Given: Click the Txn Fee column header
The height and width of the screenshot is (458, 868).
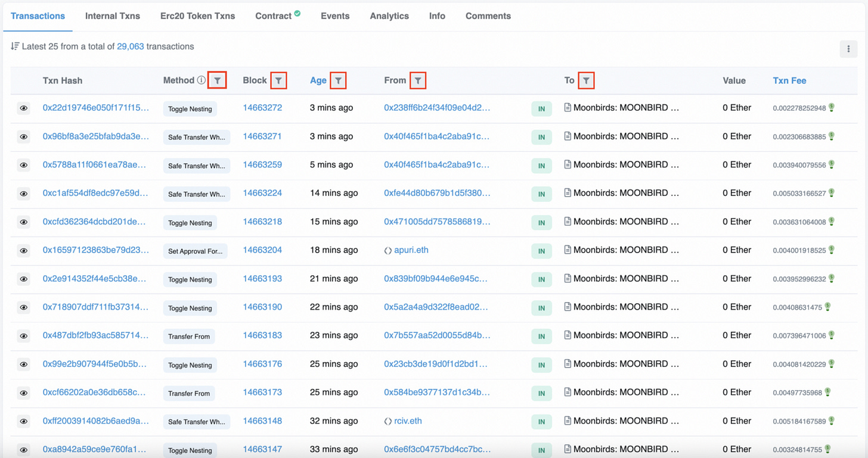Looking at the screenshot, I should 789,80.
